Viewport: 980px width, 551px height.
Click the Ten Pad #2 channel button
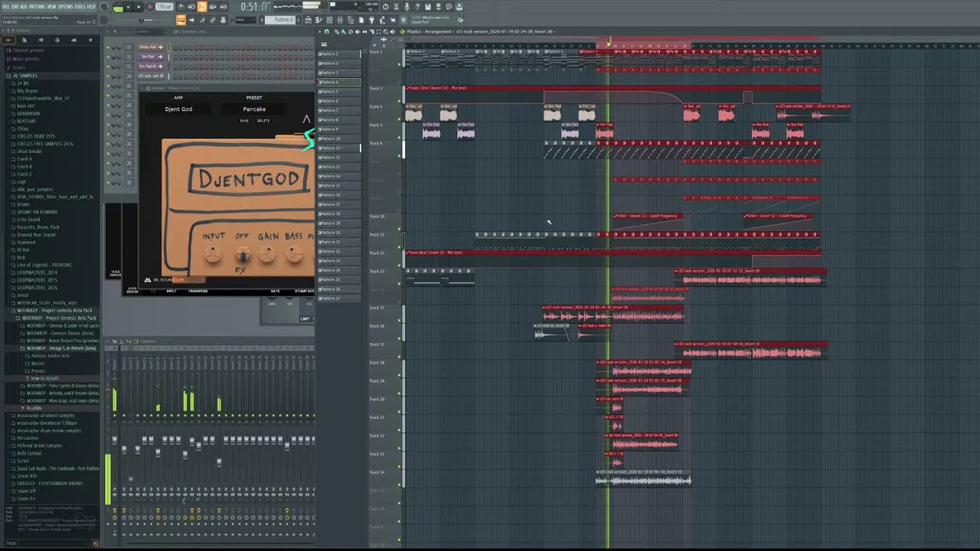[x=151, y=67]
